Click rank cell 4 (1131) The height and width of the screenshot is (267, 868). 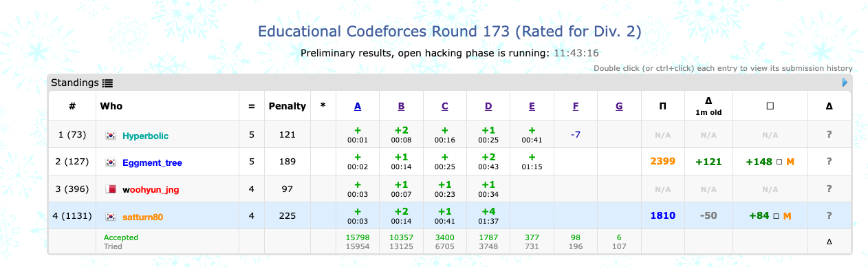point(72,216)
